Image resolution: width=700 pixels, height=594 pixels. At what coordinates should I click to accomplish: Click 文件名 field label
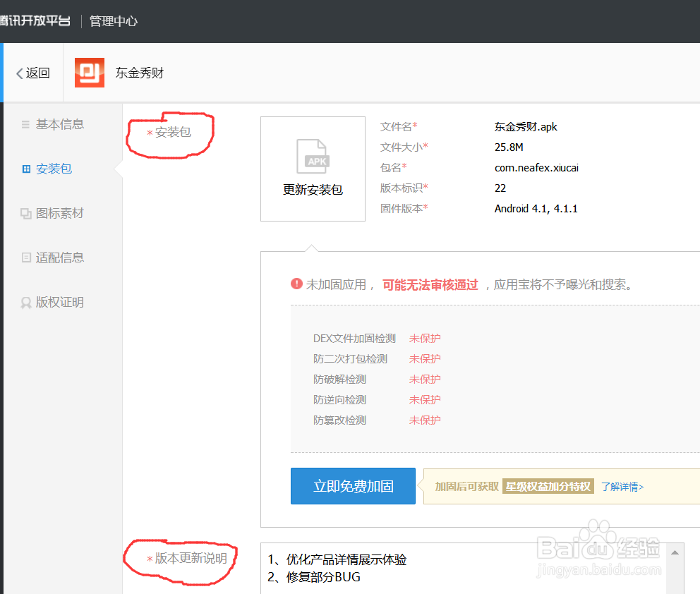[399, 127]
